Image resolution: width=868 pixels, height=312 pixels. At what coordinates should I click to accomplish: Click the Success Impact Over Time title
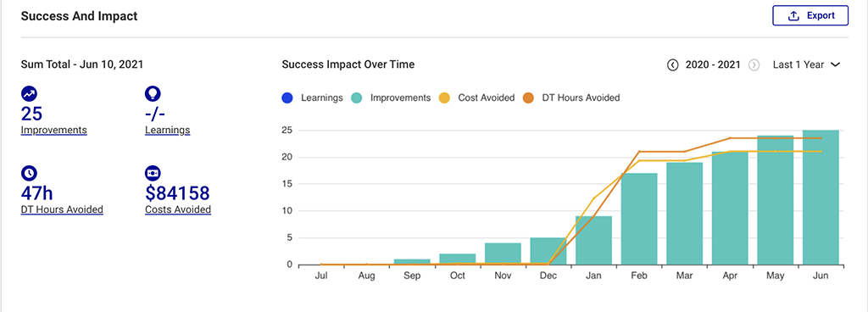coord(348,64)
